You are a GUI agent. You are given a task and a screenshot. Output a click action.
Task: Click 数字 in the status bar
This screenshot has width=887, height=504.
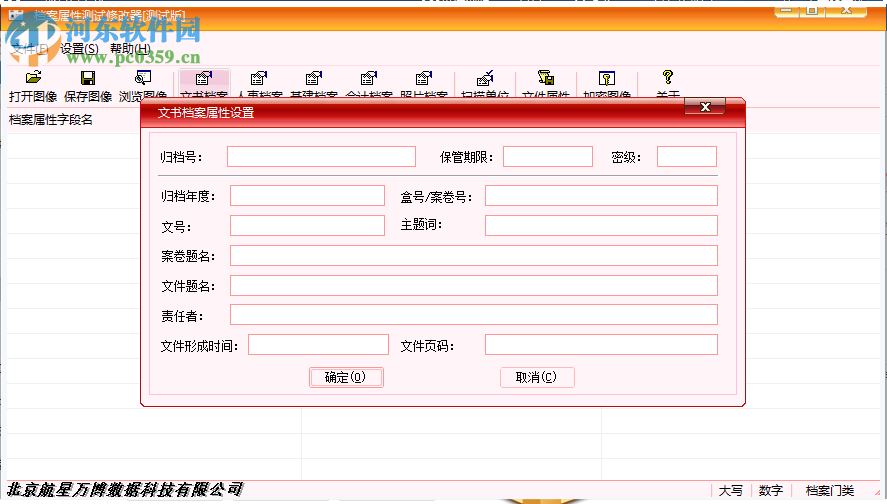coord(770,490)
